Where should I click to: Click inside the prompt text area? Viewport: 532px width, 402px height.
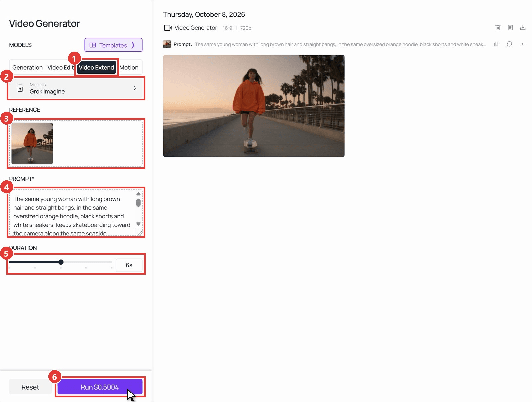click(x=71, y=212)
